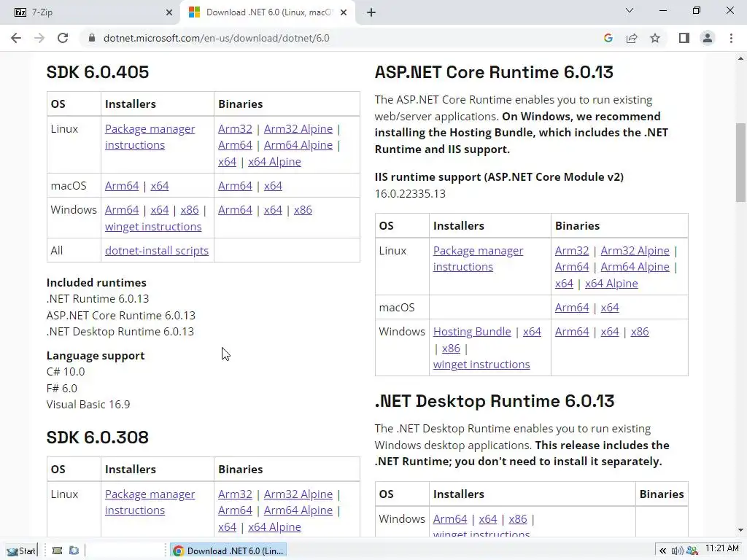Open dotnet-install scripts link
This screenshot has width=747, height=560.
click(156, 251)
